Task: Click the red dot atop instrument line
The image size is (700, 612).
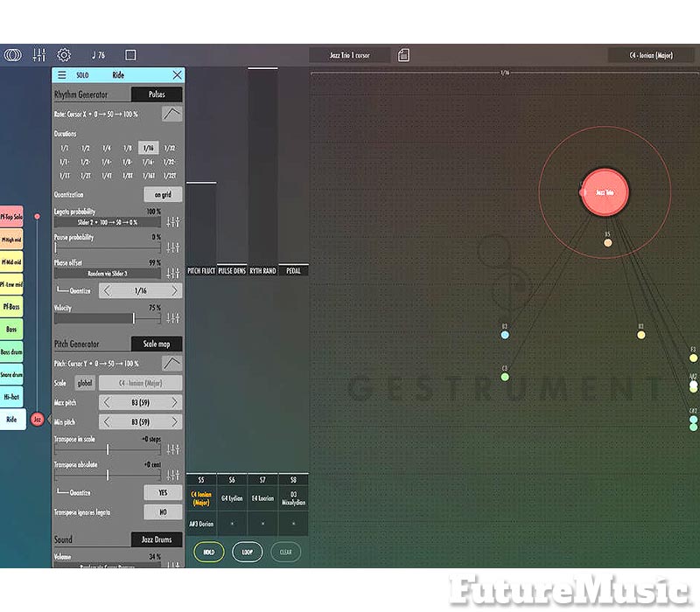Action: [x=37, y=216]
